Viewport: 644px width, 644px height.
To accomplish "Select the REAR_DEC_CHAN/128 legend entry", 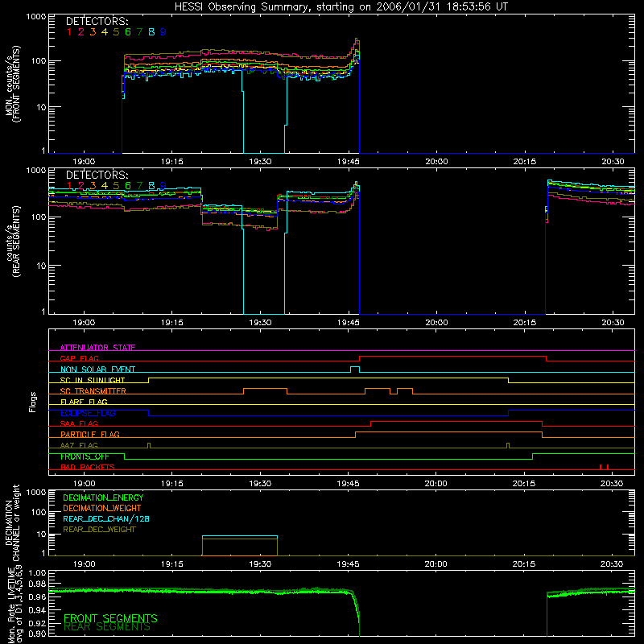I will pos(106,518).
